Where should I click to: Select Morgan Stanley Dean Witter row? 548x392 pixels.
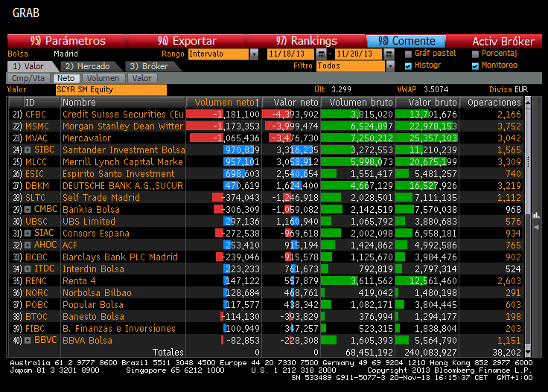[x=266, y=126]
